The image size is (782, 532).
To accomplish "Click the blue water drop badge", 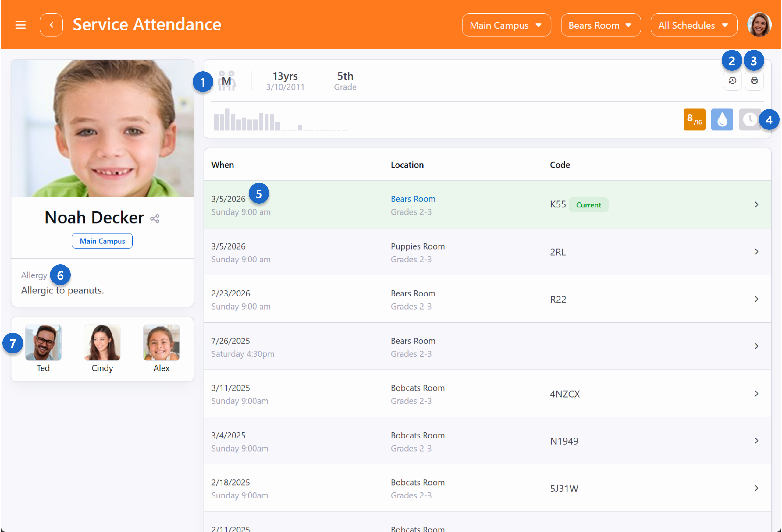I will [x=722, y=119].
